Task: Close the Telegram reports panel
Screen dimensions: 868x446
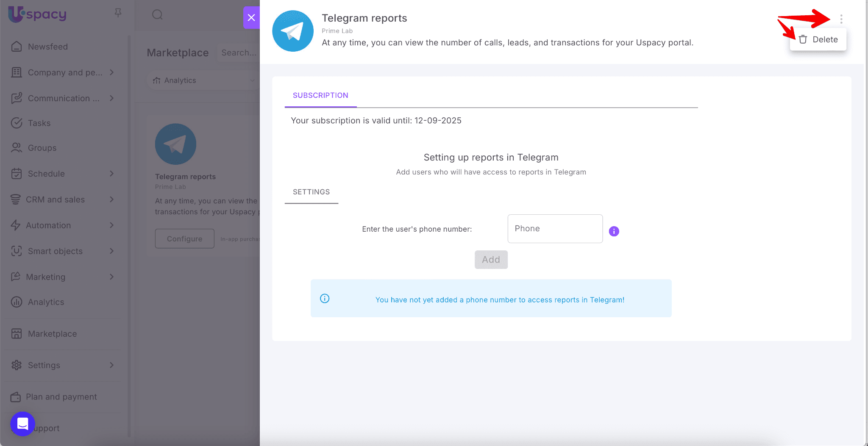Action: (251, 18)
